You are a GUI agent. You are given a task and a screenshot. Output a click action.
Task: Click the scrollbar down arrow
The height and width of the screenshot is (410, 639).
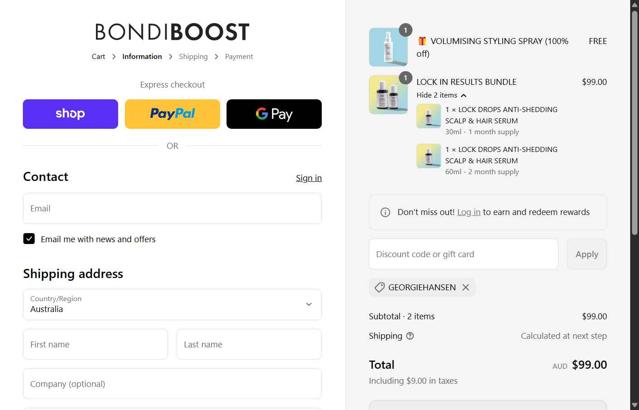pyautogui.click(x=635, y=405)
